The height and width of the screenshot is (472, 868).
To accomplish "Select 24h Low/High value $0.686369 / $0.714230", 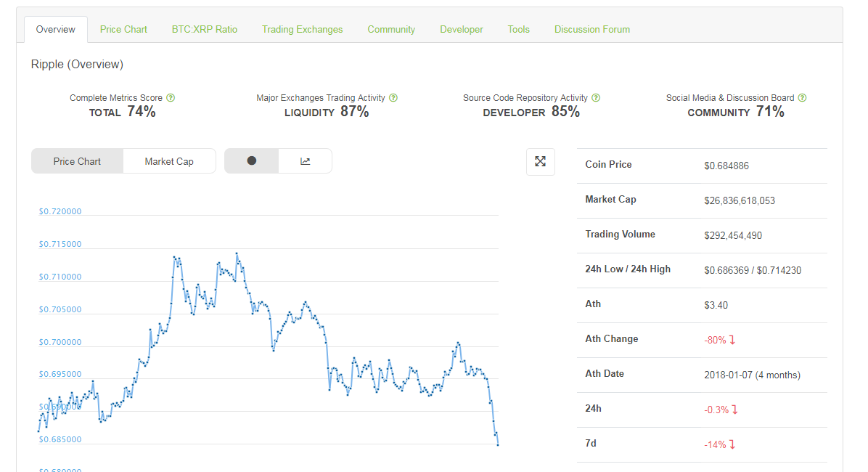I will 753,270.
